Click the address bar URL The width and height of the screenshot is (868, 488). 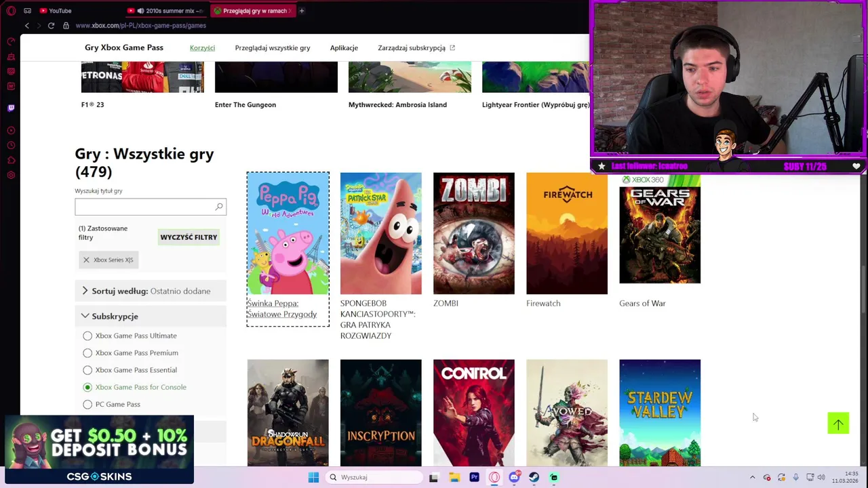(x=140, y=26)
